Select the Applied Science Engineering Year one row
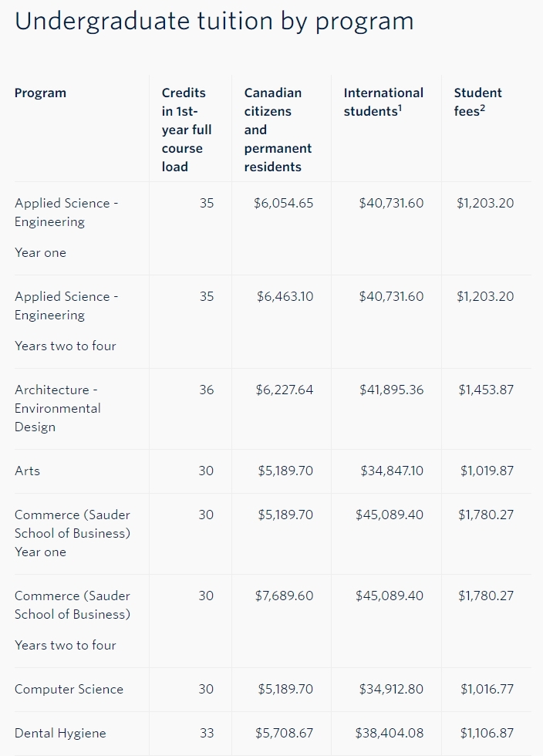This screenshot has width=543, height=756. pyautogui.click(x=272, y=228)
